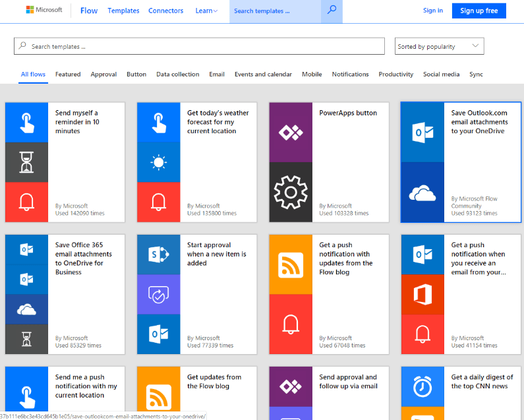Click Office logo icon on email push card
This screenshot has height=420, width=524.
pos(422,294)
